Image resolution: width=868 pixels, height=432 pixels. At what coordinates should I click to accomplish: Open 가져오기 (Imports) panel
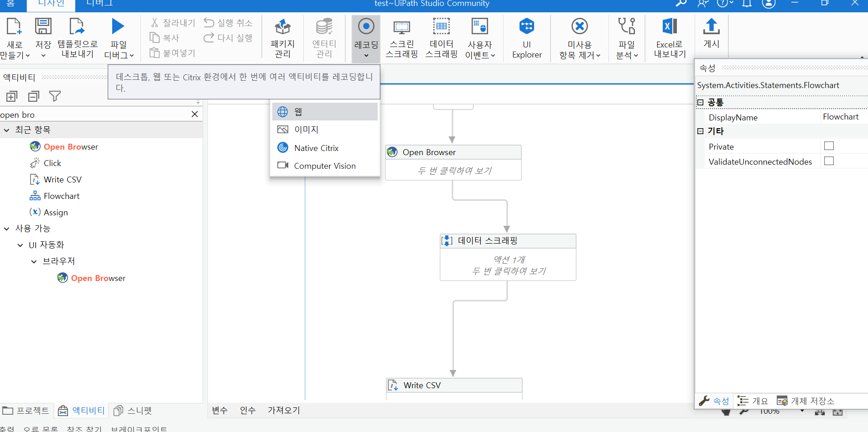[x=284, y=410]
